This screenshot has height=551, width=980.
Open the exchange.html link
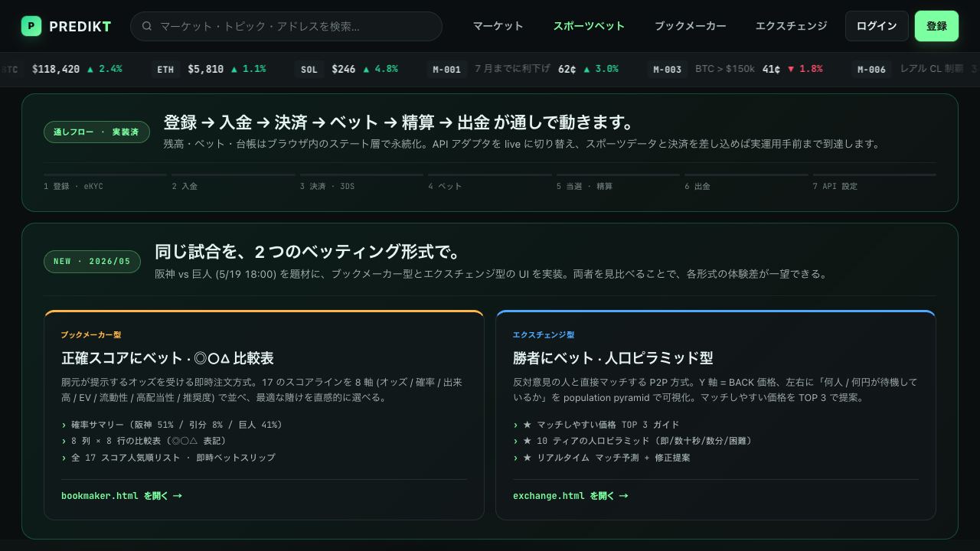[570, 496]
